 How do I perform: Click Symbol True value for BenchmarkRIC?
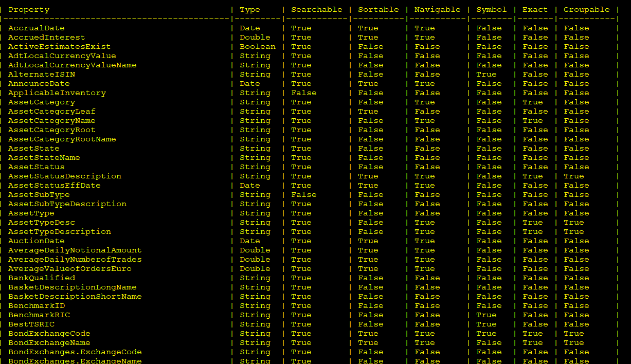pos(486,315)
